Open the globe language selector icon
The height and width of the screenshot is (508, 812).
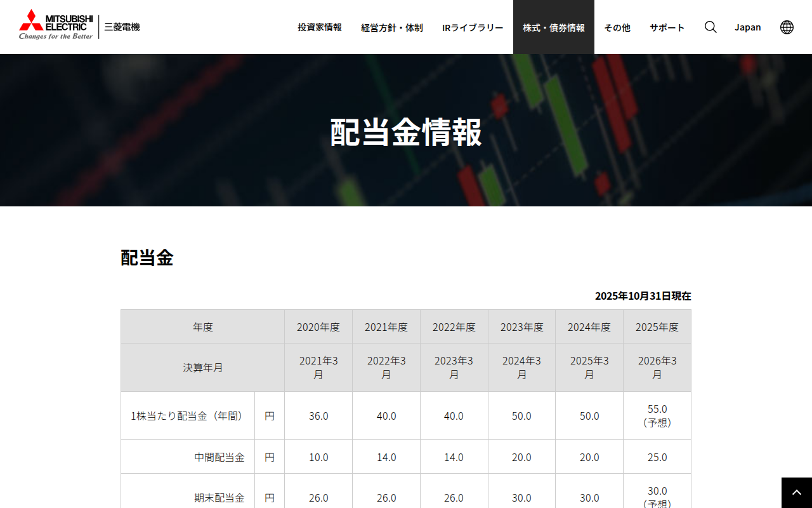tap(787, 27)
